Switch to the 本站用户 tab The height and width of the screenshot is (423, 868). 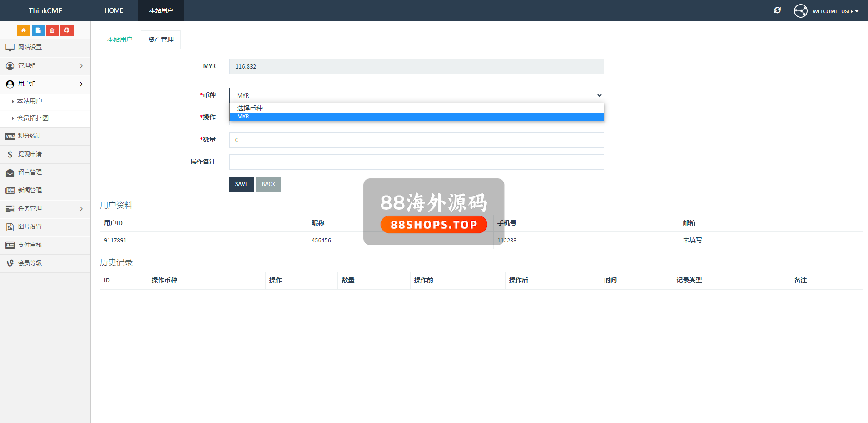[x=120, y=40]
